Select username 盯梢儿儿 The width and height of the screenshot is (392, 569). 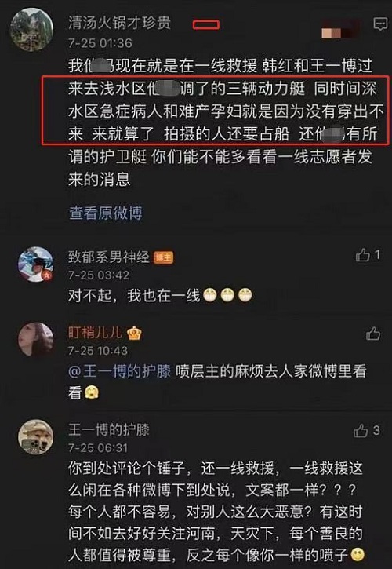click(x=95, y=333)
